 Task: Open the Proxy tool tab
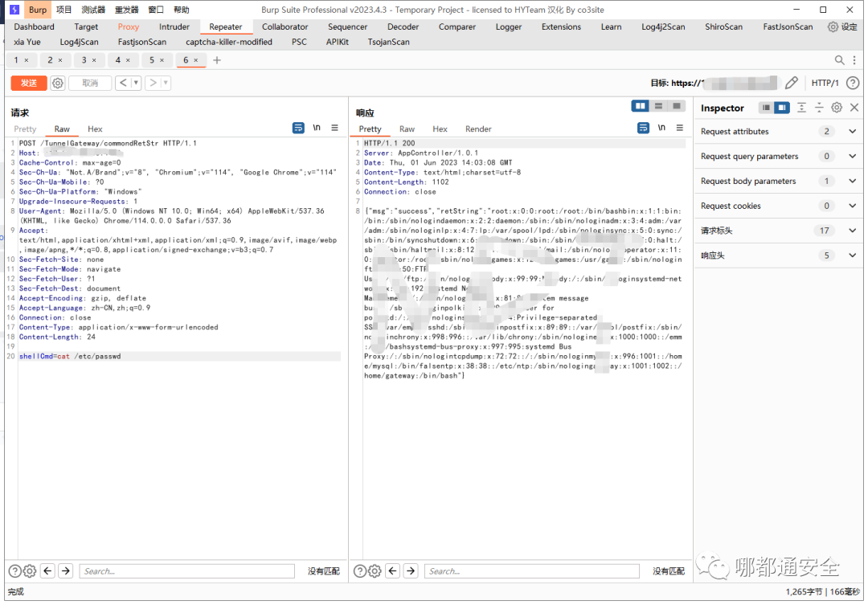pos(129,27)
